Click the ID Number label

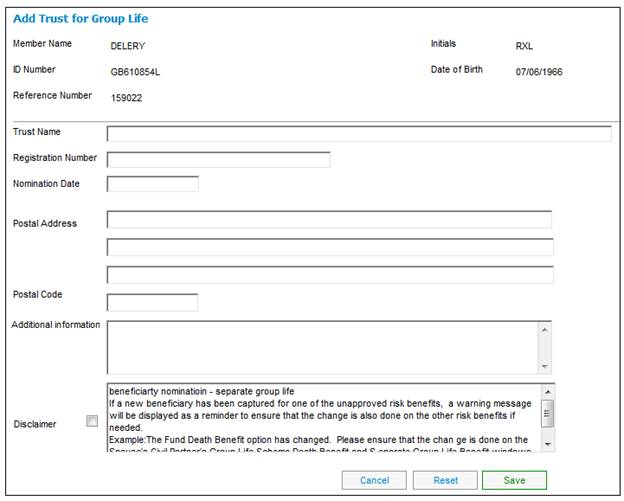point(34,70)
